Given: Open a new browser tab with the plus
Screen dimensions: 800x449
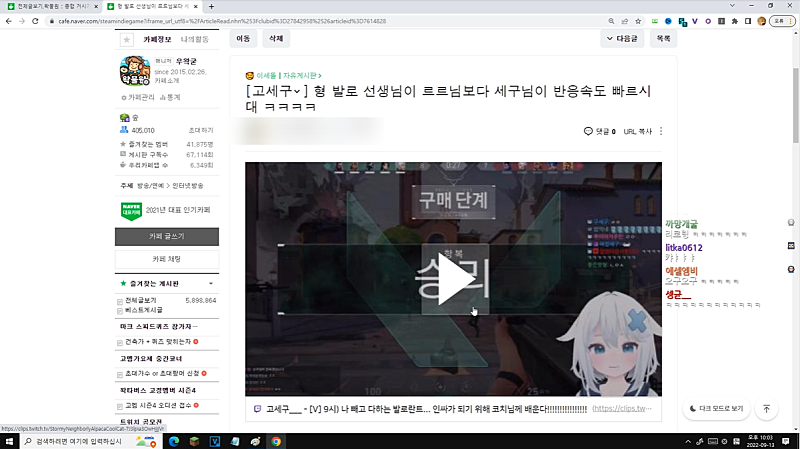Looking at the screenshot, I should (211, 6).
